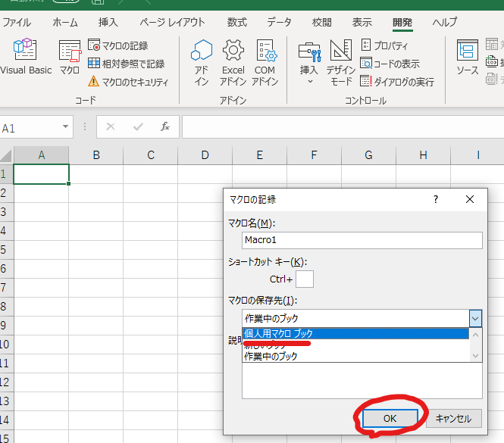Screen dimensions: 504x443
Task: Switch to ページ レイアウト tab
Action: pos(172,22)
